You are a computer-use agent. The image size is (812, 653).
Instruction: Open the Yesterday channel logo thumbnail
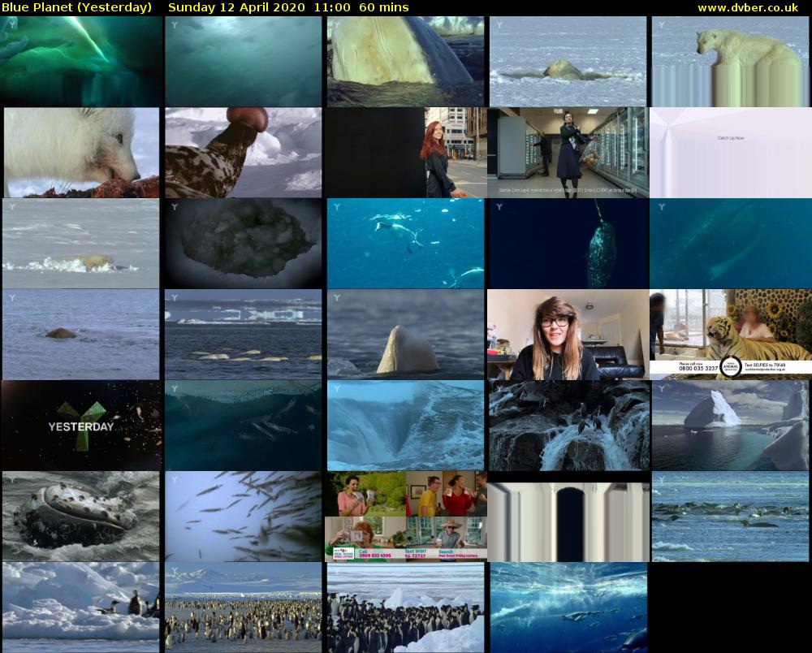click(80, 425)
